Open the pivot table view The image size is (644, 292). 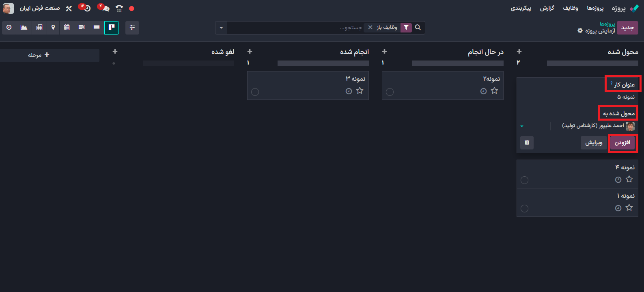pyautogui.click(x=39, y=28)
